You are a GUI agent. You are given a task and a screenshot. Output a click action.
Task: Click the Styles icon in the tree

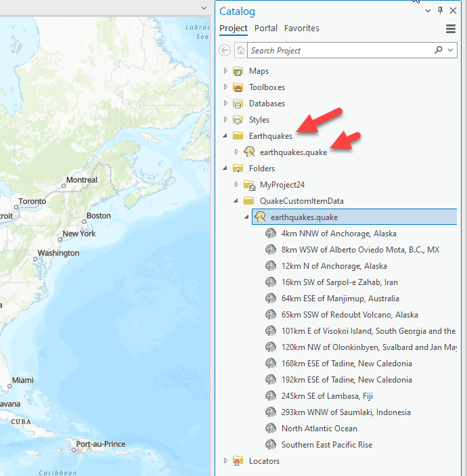coord(238,120)
